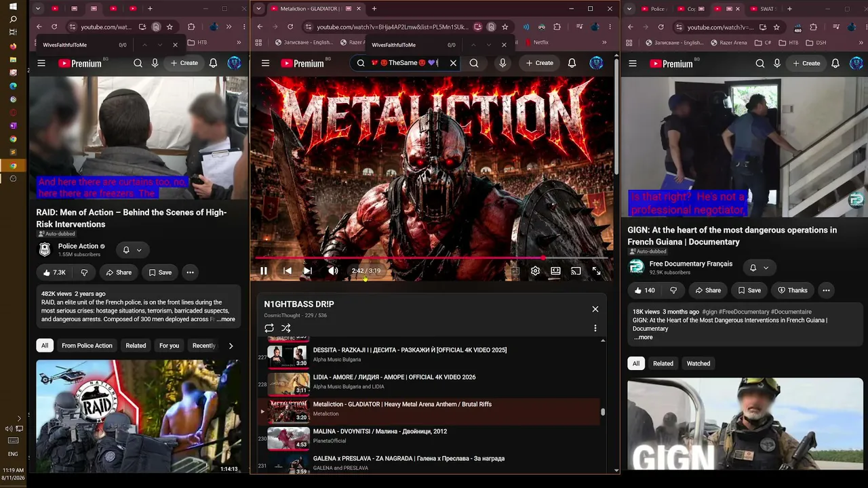Select Related chip in right window

(663, 364)
